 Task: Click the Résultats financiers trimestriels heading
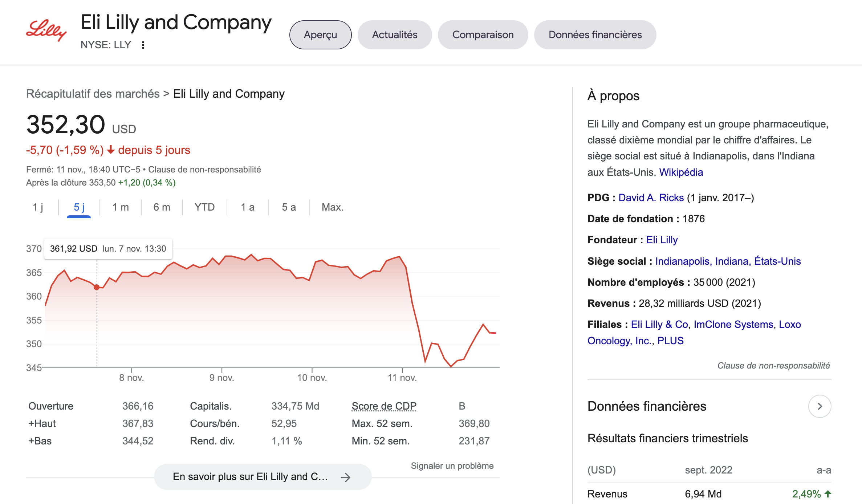pos(667,438)
